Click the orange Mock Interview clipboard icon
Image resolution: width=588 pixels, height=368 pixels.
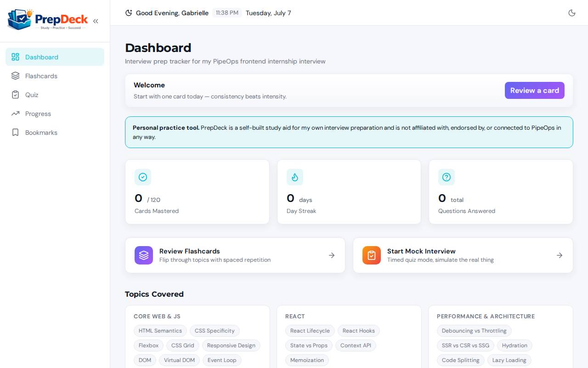point(372,255)
